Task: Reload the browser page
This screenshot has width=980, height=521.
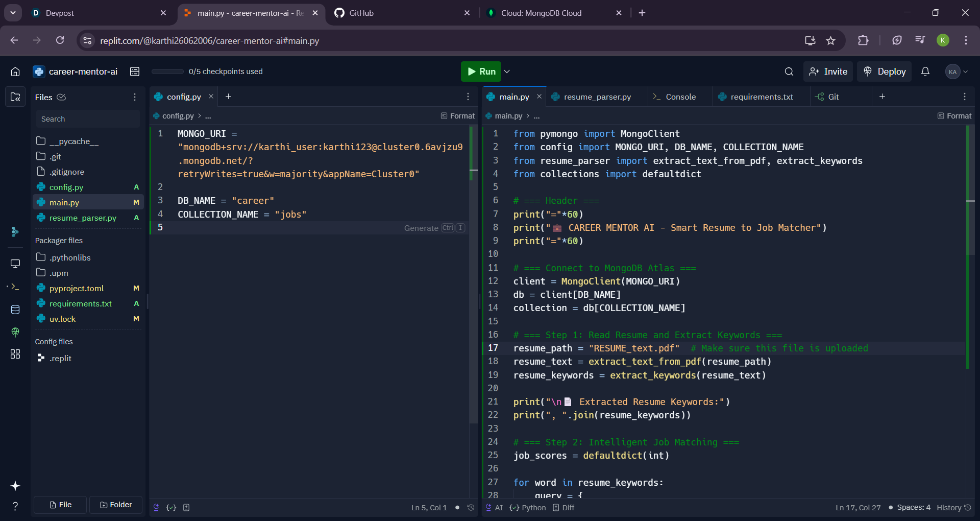Action: [x=60, y=40]
